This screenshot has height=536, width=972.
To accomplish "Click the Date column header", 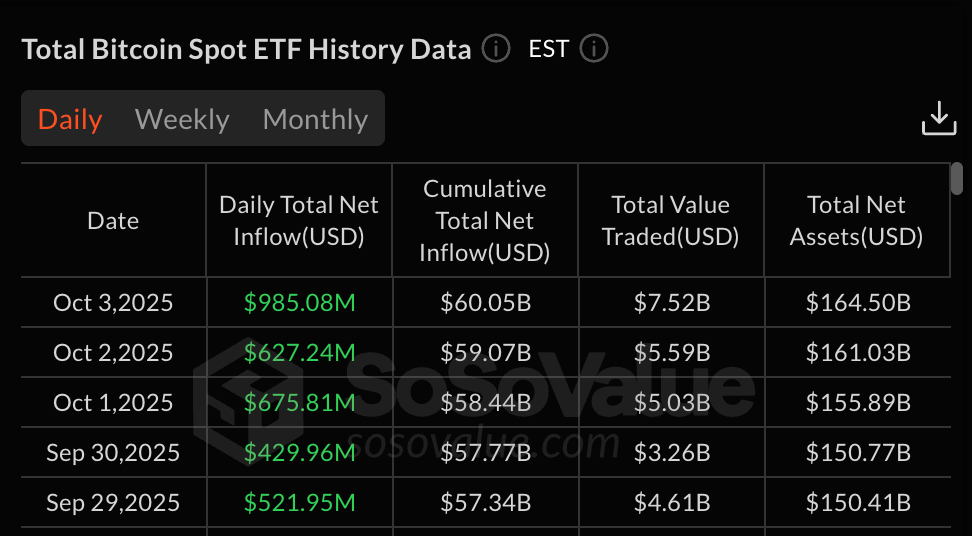I will click(x=113, y=221).
